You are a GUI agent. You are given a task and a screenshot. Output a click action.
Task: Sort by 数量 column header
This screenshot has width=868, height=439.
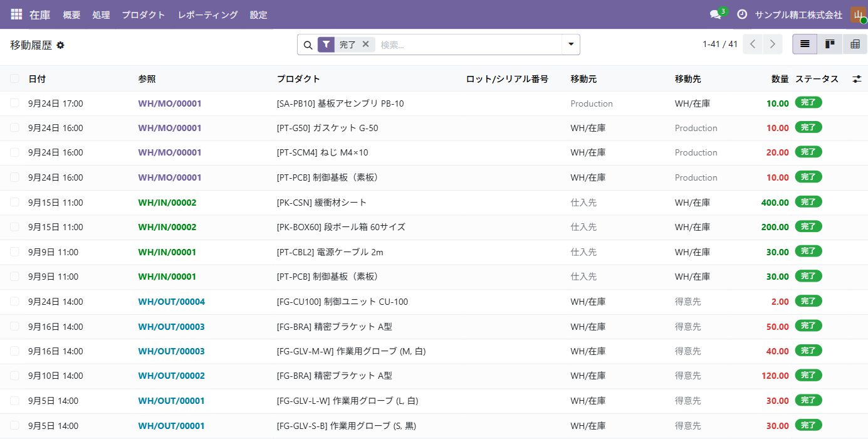pyautogui.click(x=780, y=79)
